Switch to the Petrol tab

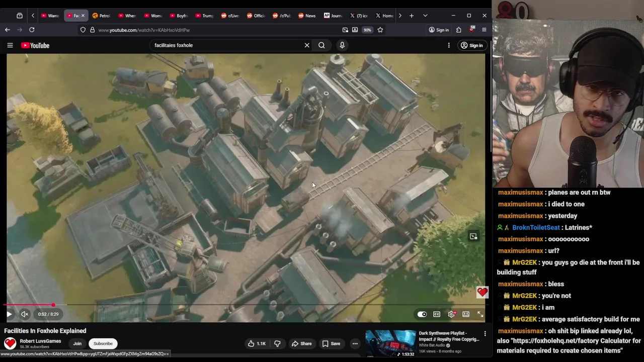(x=101, y=16)
